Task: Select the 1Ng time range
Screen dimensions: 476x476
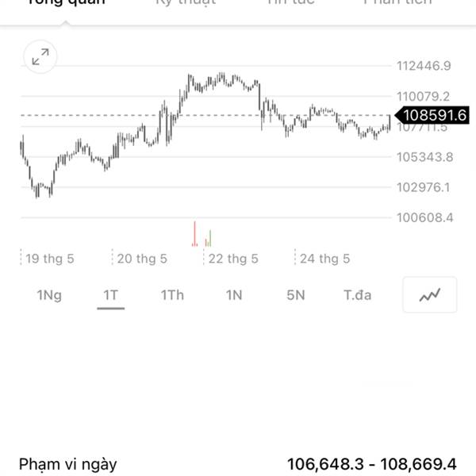Action: point(49,295)
